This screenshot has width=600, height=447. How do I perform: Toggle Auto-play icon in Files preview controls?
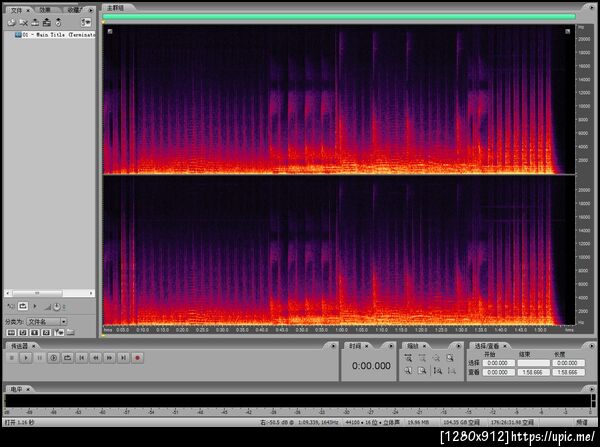tap(10, 306)
